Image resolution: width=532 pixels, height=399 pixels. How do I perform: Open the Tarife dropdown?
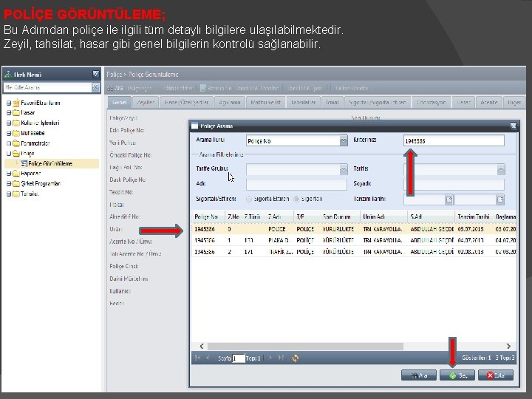point(501,169)
